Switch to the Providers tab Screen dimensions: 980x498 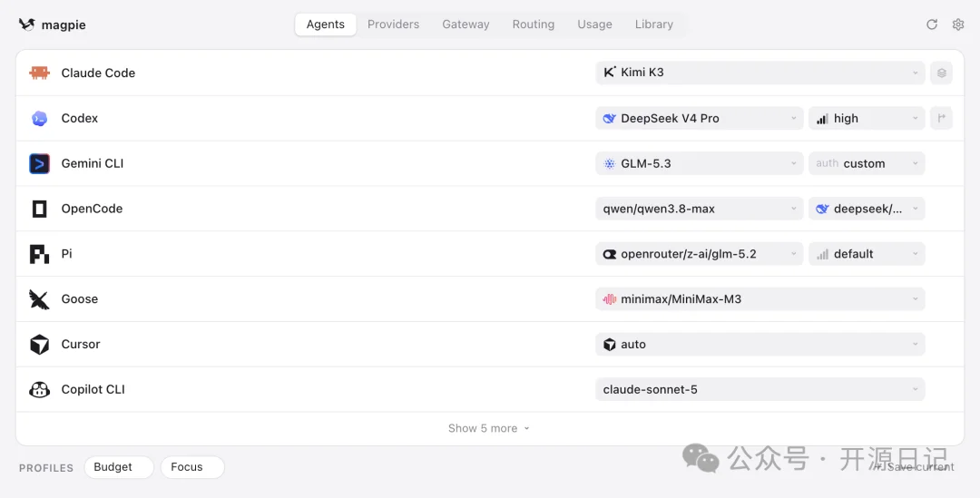point(393,24)
